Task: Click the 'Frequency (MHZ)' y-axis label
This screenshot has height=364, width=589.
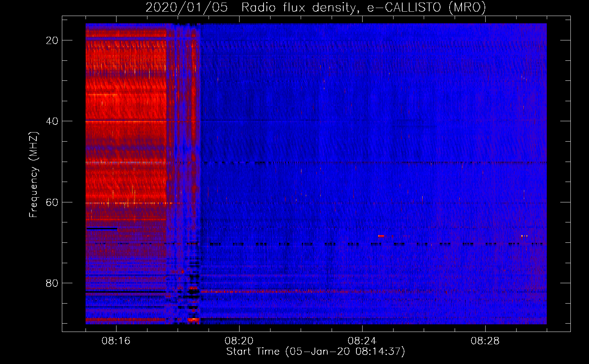Action: (x=33, y=174)
